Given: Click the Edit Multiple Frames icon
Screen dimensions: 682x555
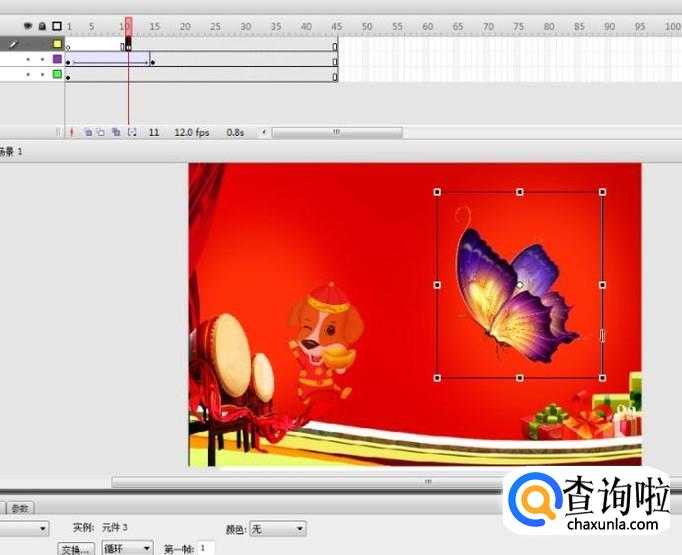Looking at the screenshot, I should pyautogui.click(x=116, y=132).
